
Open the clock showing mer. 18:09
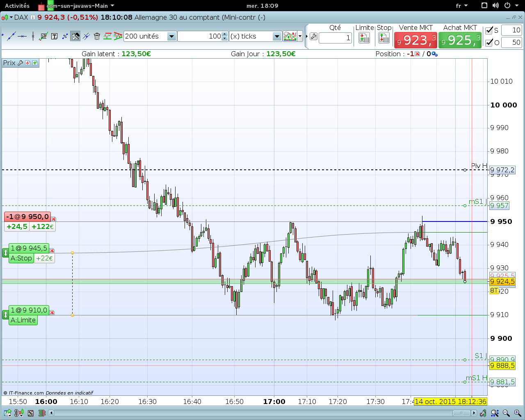[x=262, y=6]
